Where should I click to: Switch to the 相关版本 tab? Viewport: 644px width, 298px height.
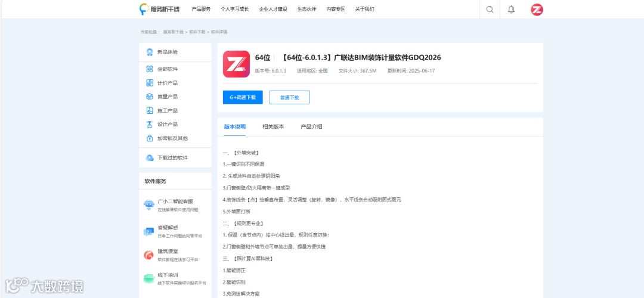click(273, 126)
